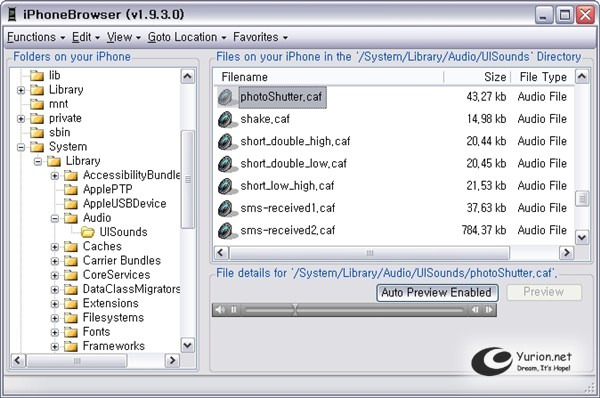The height and width of the screenshot is (398, 600).
Task: Expand the DataClassMigrators folder node
Action: pyautogui.click(x=55, y=289)
